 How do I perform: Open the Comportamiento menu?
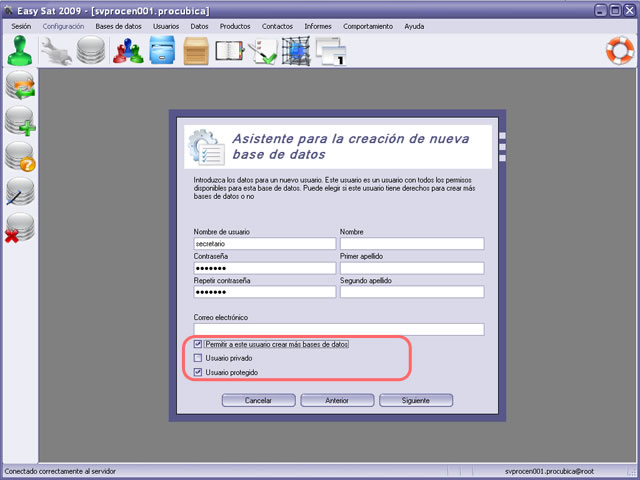tap(368, 26)
